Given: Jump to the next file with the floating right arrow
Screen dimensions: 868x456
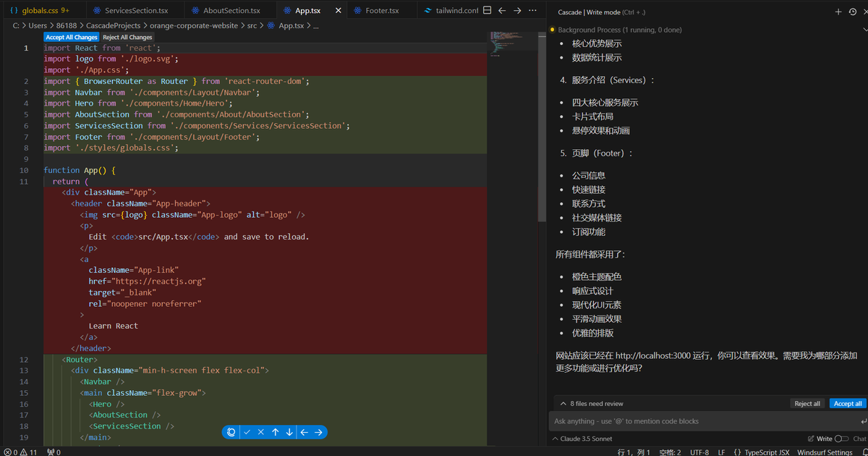Looking at the screenshot, I should [318, 432].
